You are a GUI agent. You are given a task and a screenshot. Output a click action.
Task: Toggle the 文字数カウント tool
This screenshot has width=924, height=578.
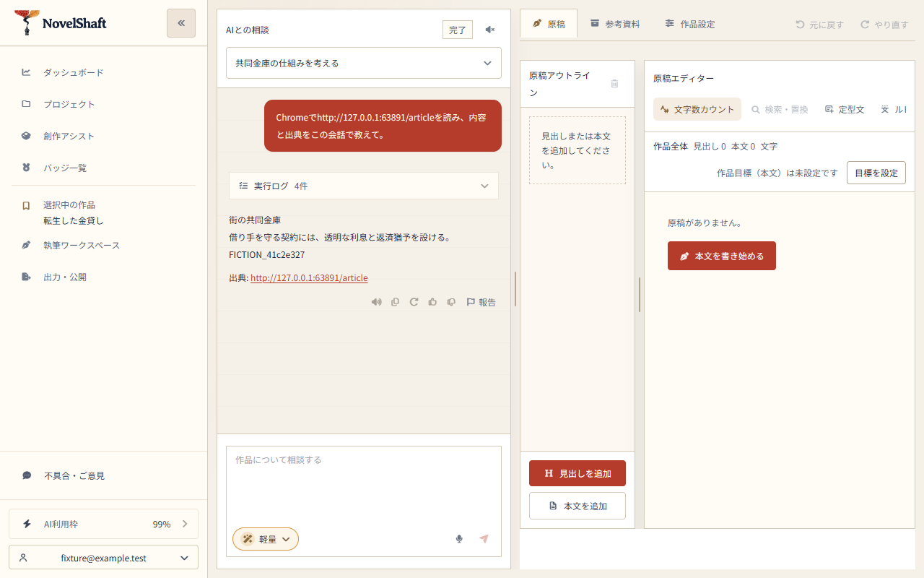coord(697,109)
